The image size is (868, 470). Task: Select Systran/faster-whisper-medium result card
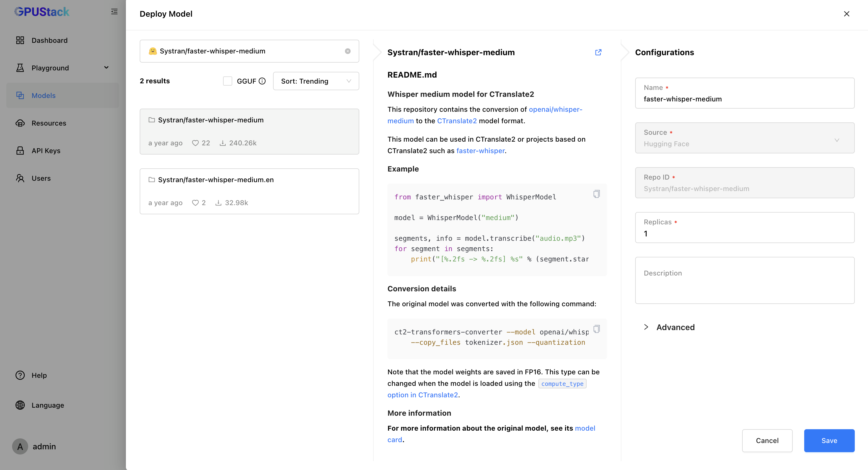pos(249,131)
